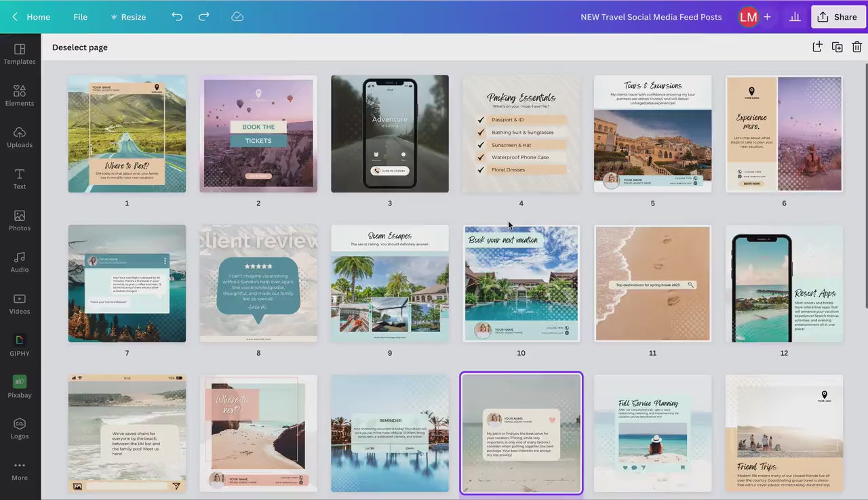The width and height of the screenshot is (868, 500).
Task: Open the Uploads panel
Action: (20, 137)
